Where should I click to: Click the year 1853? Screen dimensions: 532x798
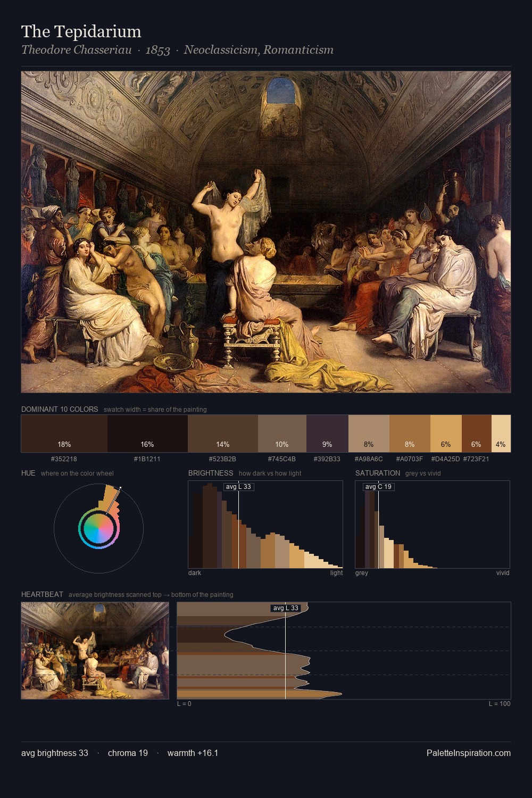point(157,50)
